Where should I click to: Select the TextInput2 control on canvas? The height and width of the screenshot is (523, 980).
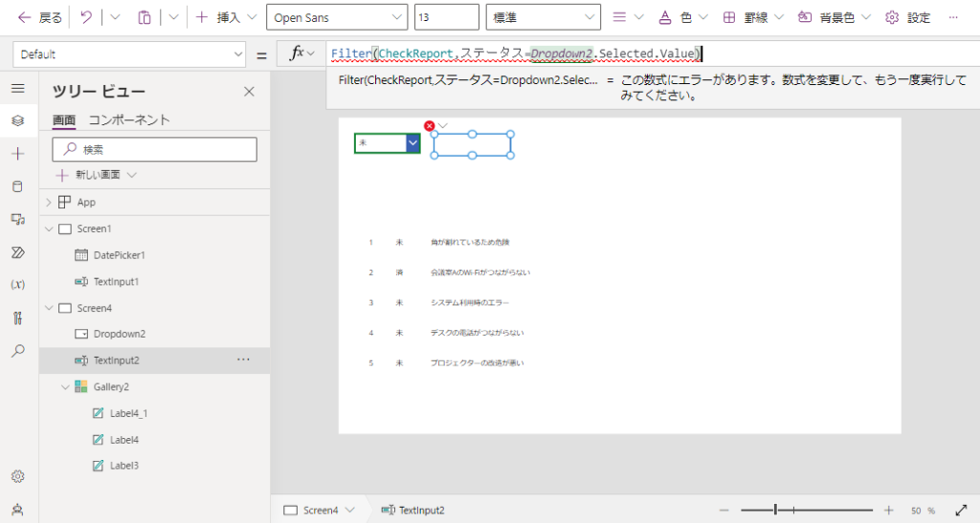point(473,144)
